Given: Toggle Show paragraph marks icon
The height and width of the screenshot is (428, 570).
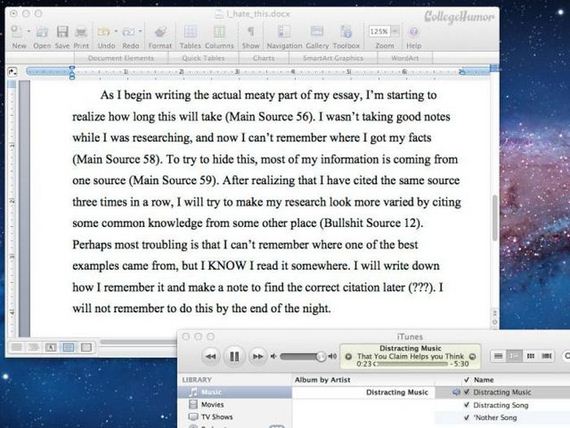Looking at the screenshot, I should (x=250, y=32).
